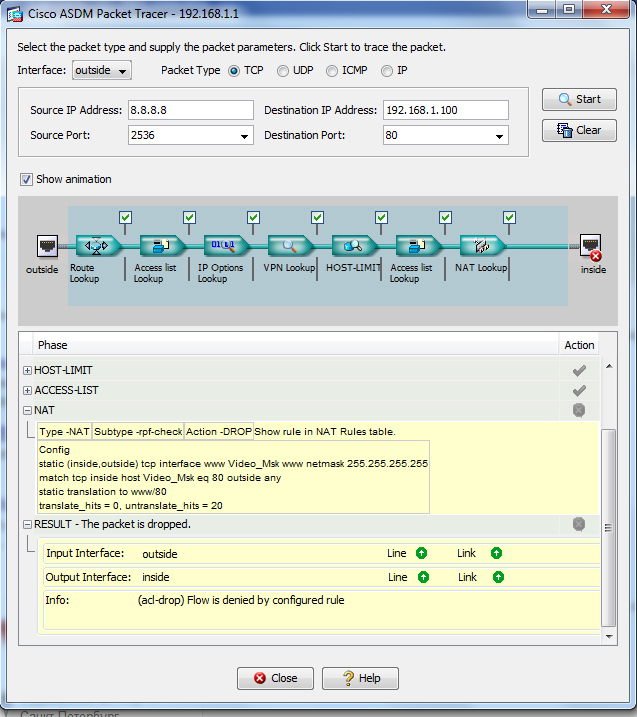
Task: Click Start to trace the packet
Action: point(579,100)
